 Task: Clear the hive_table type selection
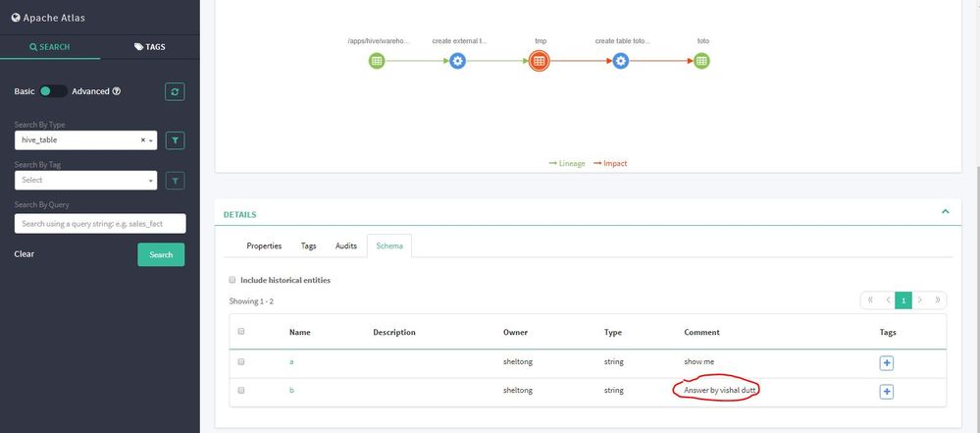(x=142, y=140)
